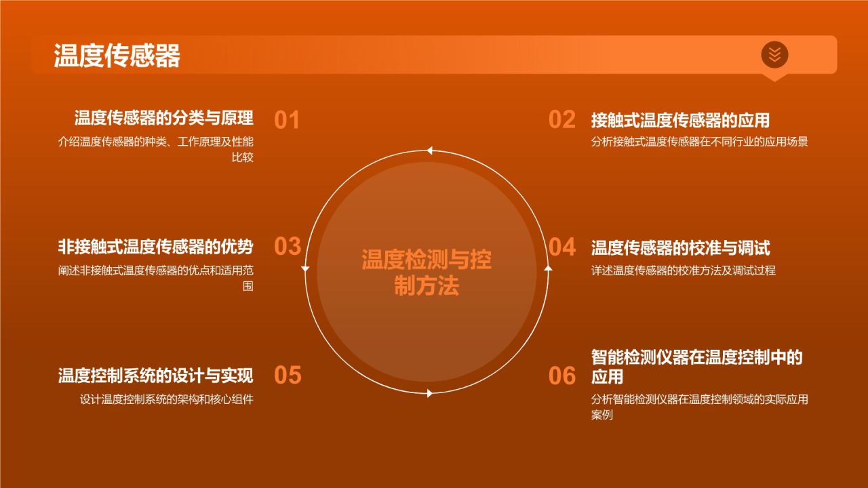Select description 阐述非接触式温度传感器的优点和适用范围
The height and width of the screenshot is (488, 868).
156,278
